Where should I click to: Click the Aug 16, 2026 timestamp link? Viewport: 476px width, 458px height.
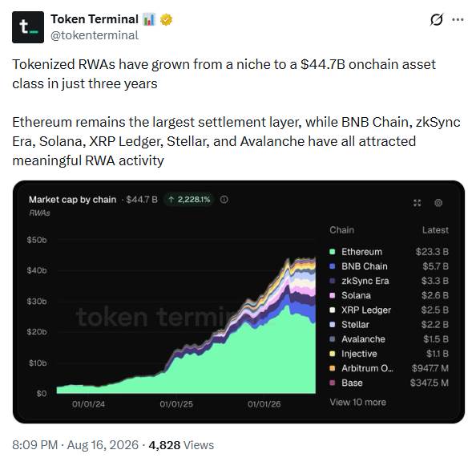[103, 445]
